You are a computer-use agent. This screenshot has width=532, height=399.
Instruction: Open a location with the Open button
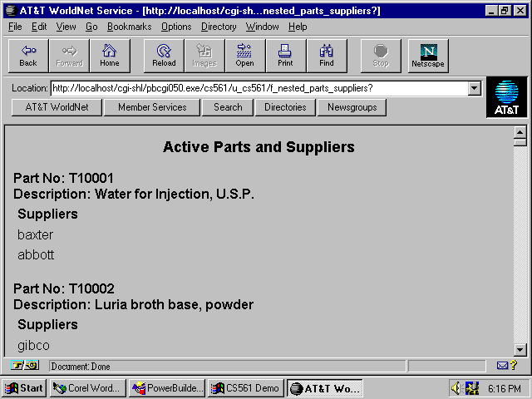pos(245,56)
